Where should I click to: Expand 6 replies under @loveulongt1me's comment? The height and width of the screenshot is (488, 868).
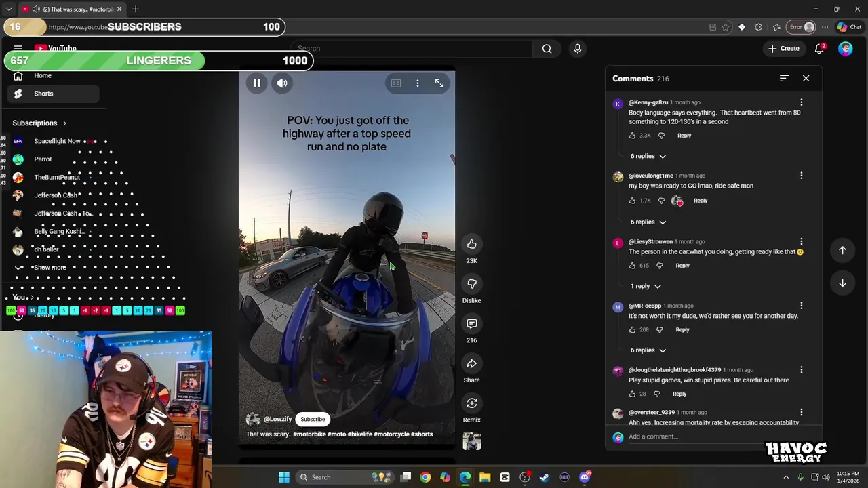pyautogui.click(x=648, y=222)
